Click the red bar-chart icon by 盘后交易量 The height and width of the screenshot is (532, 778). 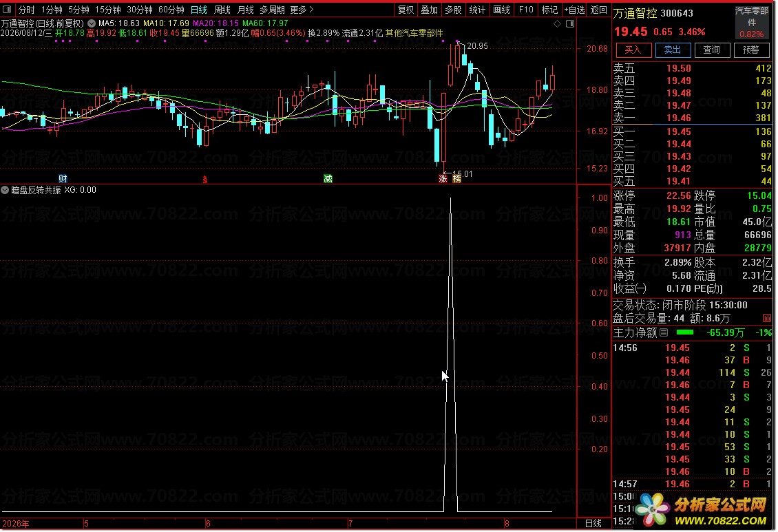coord(766,319)
